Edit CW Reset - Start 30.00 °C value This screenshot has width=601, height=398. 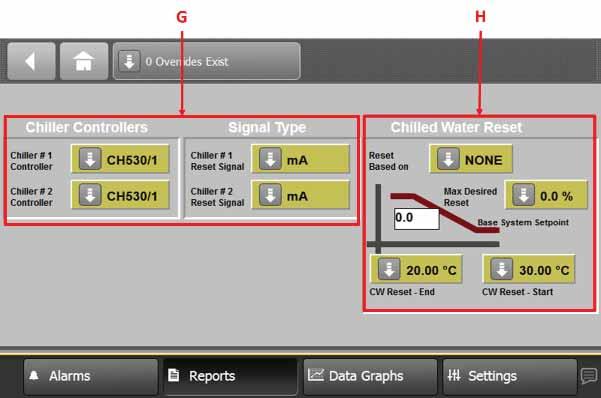pos(529,270)
